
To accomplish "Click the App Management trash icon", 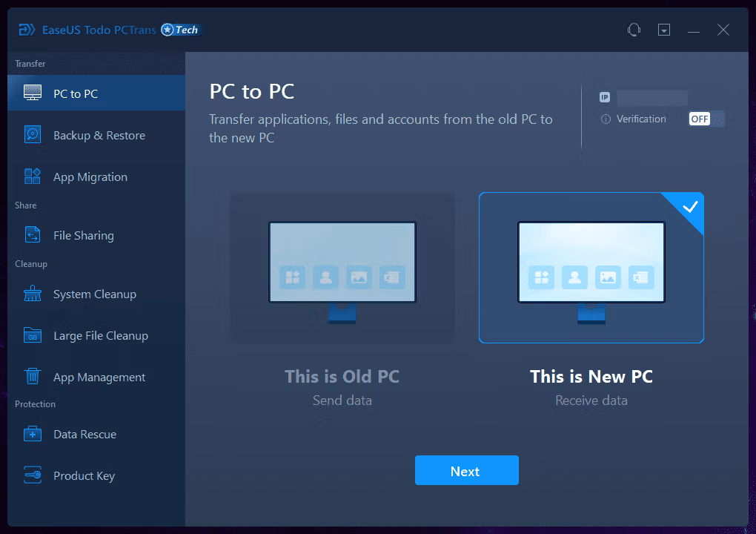I will [33, 376].
